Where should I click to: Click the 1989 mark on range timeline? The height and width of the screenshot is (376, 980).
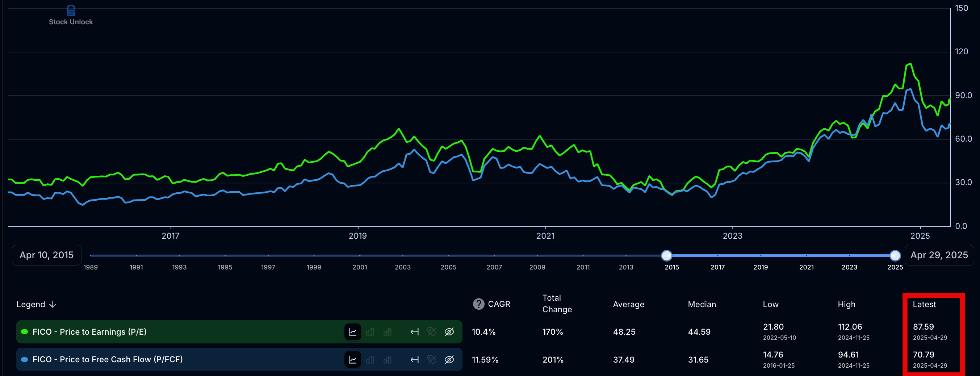click(x=91, y=267)
